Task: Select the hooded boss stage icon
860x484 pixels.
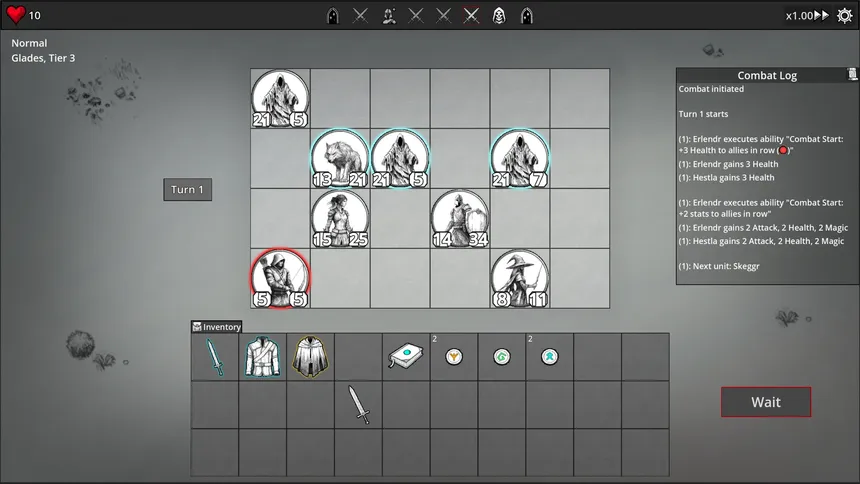Action: 499,16
